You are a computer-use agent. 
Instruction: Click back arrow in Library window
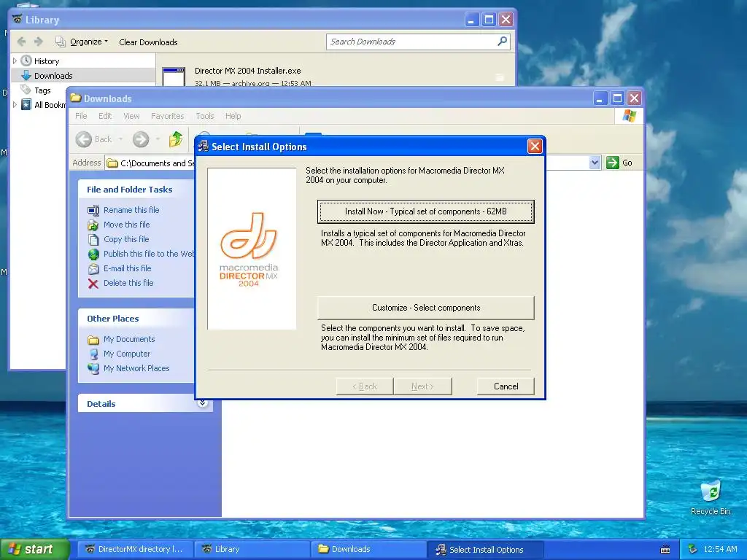(21, 42)
